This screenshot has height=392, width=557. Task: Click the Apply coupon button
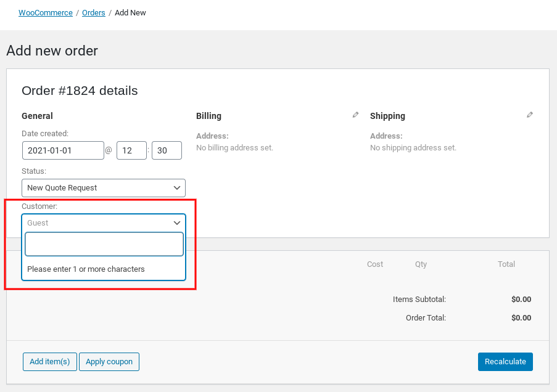click(109, 362)
